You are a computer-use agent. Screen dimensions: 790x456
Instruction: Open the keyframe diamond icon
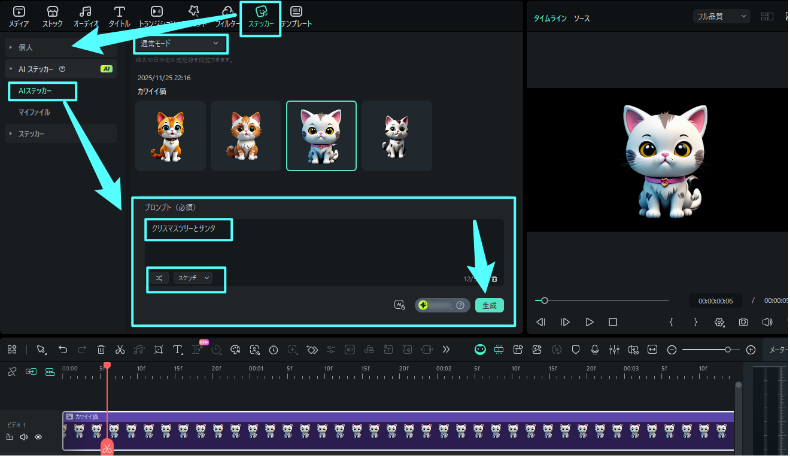312,349
